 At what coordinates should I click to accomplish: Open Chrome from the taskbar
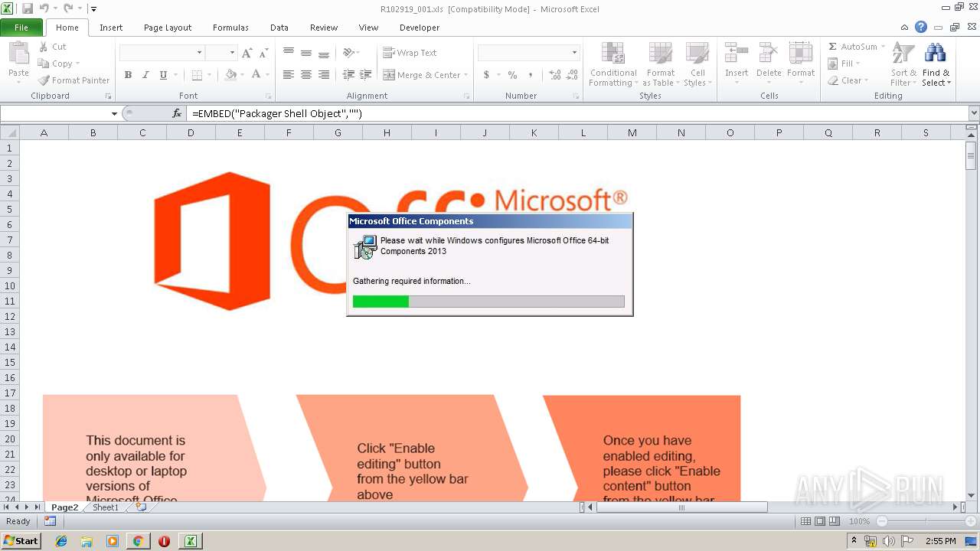pyautogui.click(x=138, y=541)
